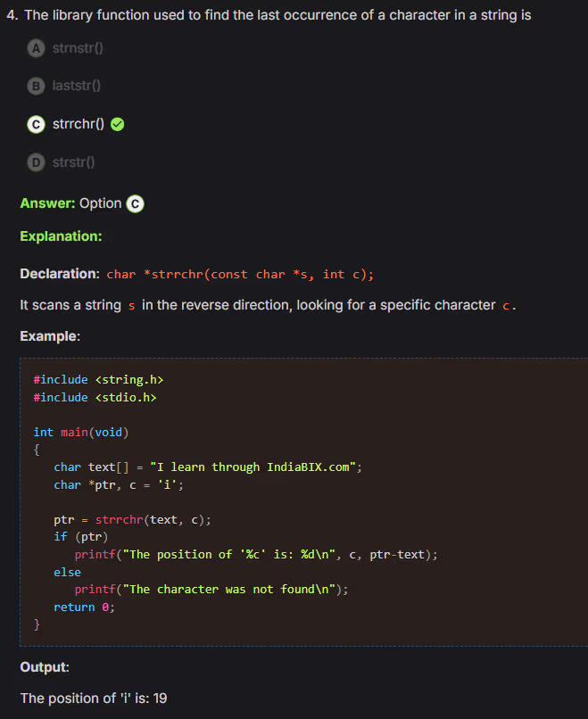Click the "I learn through IndiaBIX.com" string

point(254,467)
